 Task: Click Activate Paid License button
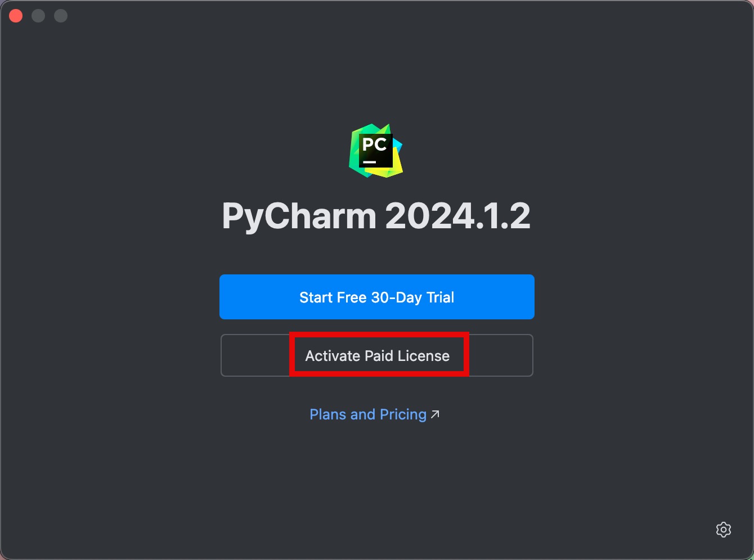(377, 355)
